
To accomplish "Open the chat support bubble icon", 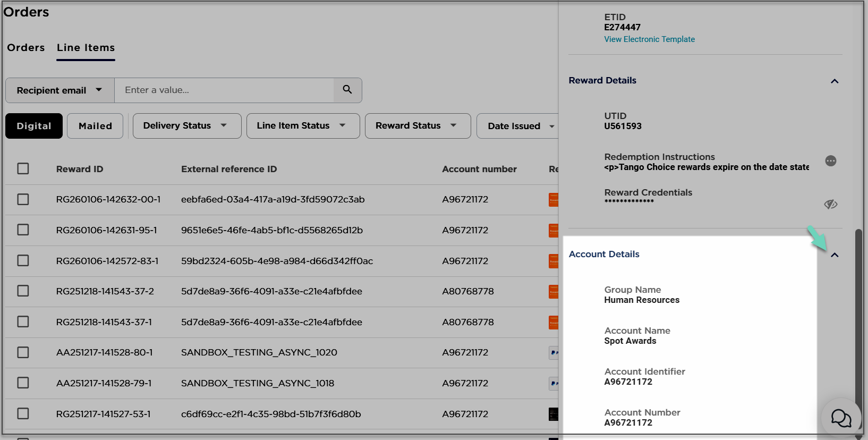I will click(841, 418).
